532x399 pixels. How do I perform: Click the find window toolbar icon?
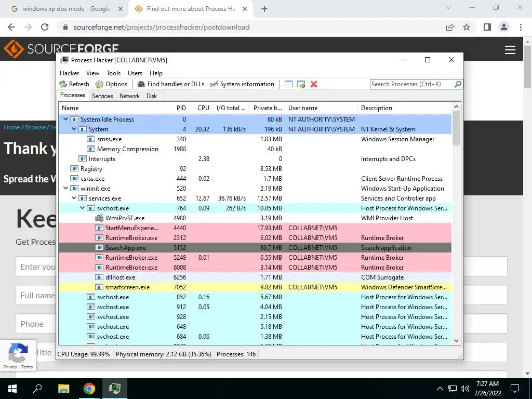[288, 84]
